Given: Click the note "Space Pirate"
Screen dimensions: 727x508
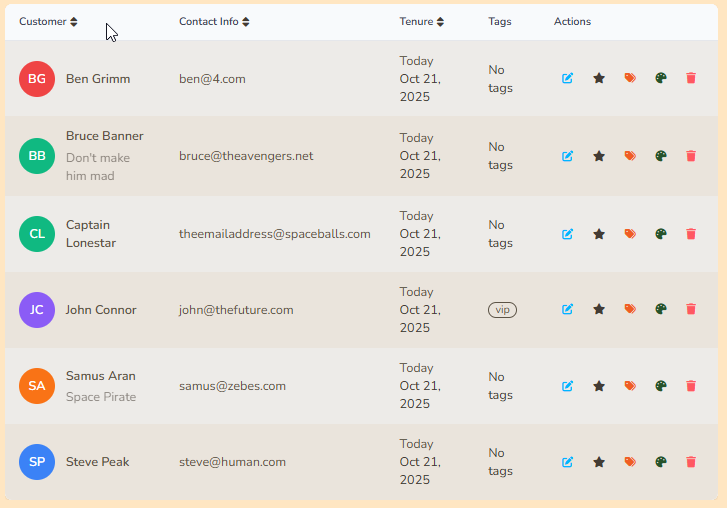Looking at the screenshot, I should (101, 397).
